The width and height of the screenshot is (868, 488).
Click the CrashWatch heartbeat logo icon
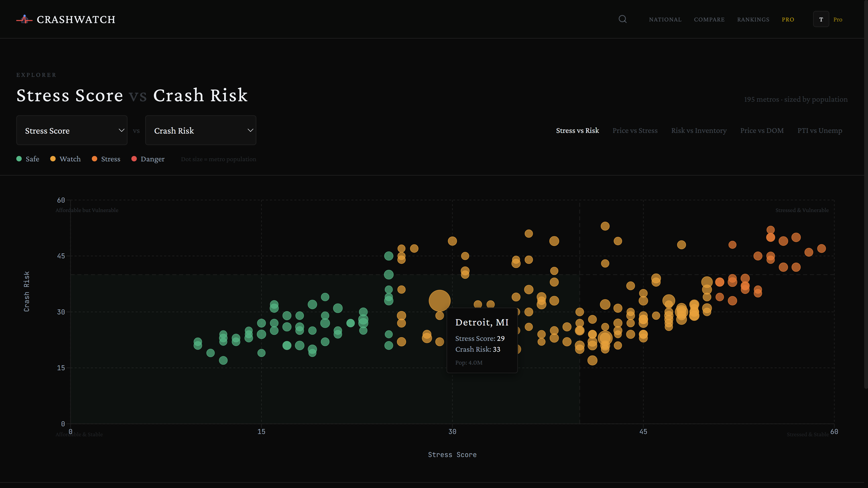tap(24, 19)
